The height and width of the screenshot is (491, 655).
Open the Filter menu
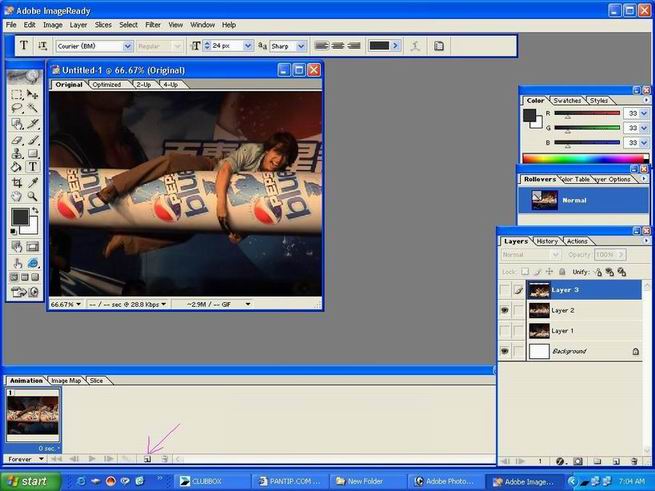point(153,25)
